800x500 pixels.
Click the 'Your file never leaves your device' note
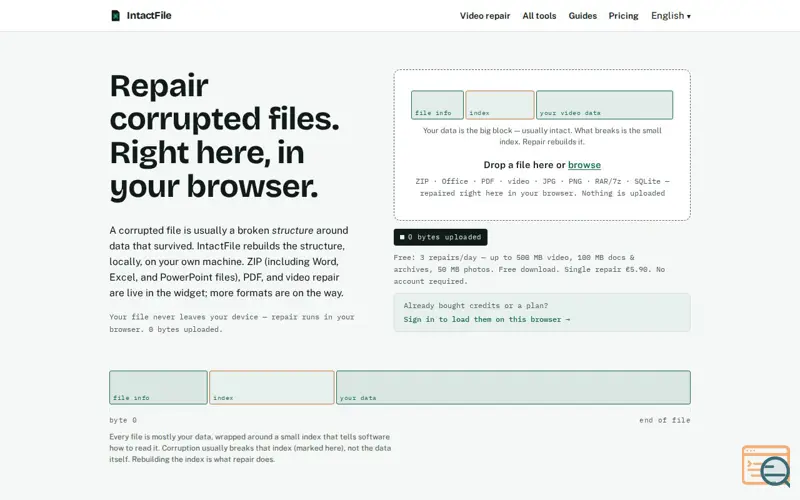point(232,323)
